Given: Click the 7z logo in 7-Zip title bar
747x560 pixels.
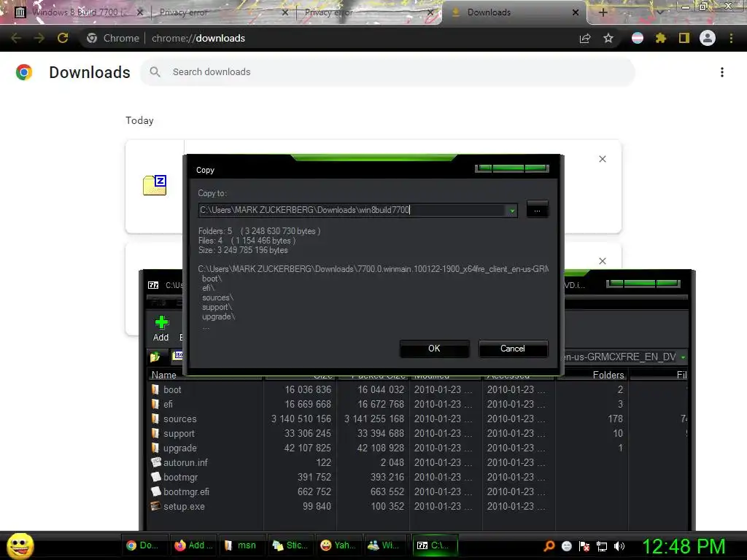Looking at the screenshot, I should point(153,285).
